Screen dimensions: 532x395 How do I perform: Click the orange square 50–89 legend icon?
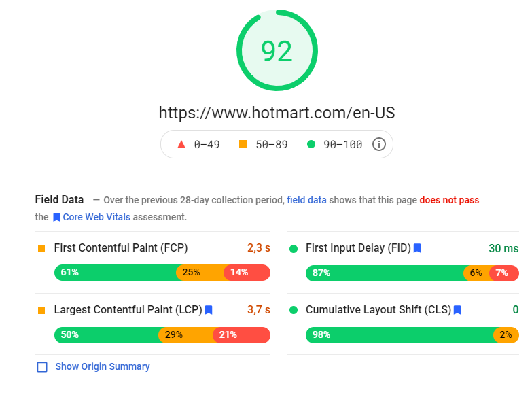pyautogui.click(x=243, y=144)
